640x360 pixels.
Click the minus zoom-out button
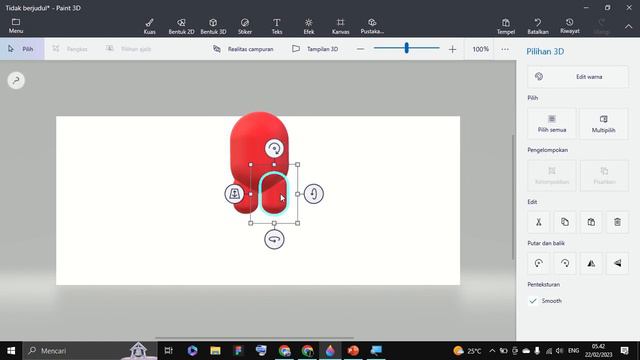click(360, 49)
